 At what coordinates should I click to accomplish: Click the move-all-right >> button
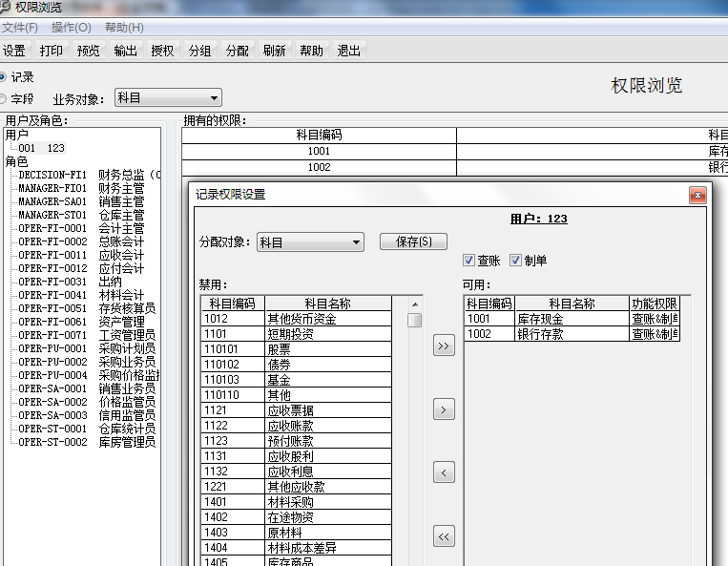pos(444,346)
